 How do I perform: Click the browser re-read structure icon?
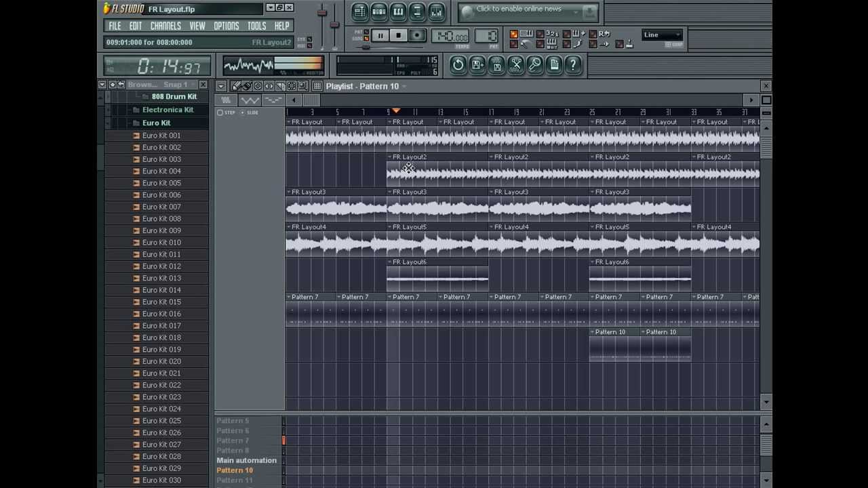(113, 85)
